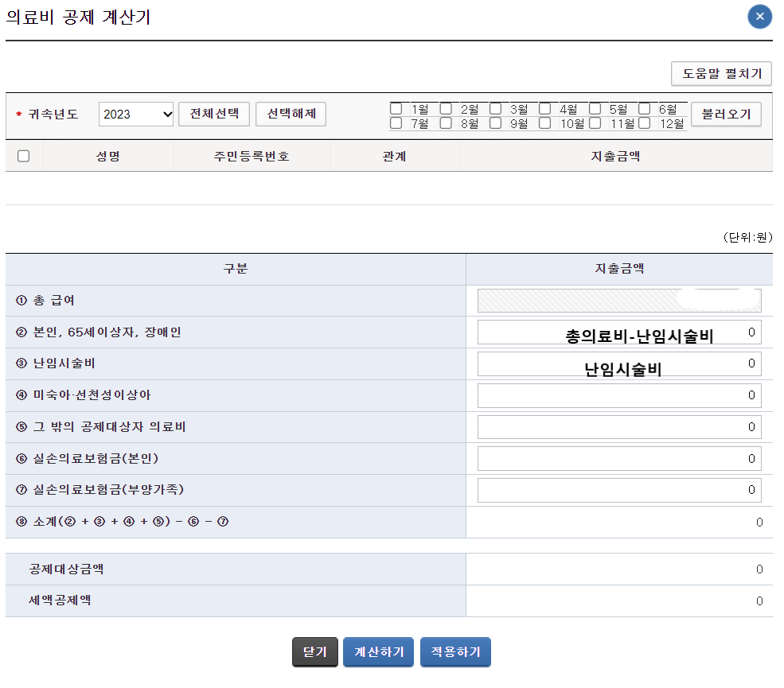The height and width of the screenshot is (688, 784).
Task: Click the 닫기 close button
Action: click(x=314, y=651)
